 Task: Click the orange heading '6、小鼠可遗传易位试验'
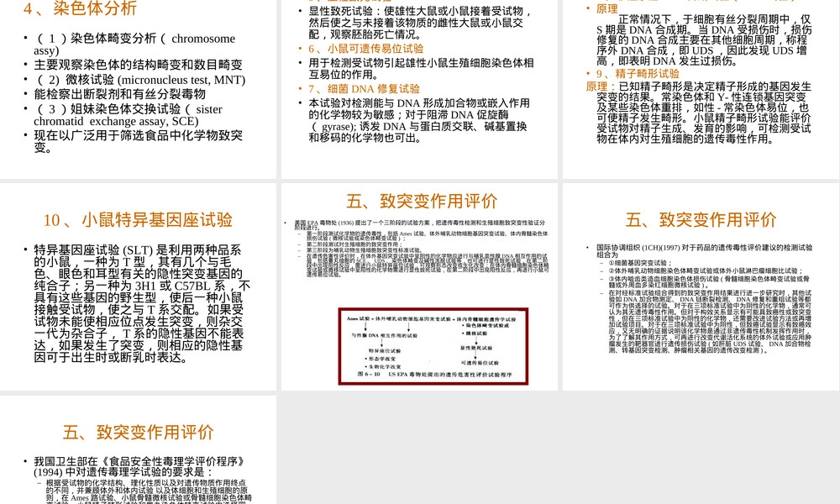(x=366, y=49)
